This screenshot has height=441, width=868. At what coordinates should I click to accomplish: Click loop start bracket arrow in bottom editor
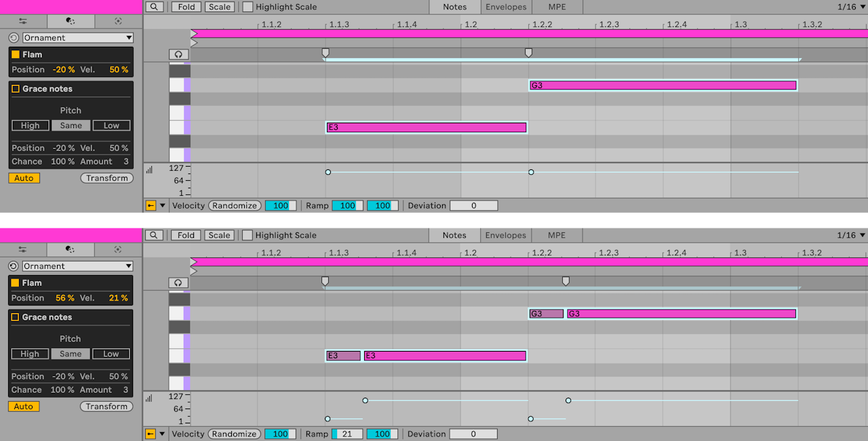(x=194, y=261)
